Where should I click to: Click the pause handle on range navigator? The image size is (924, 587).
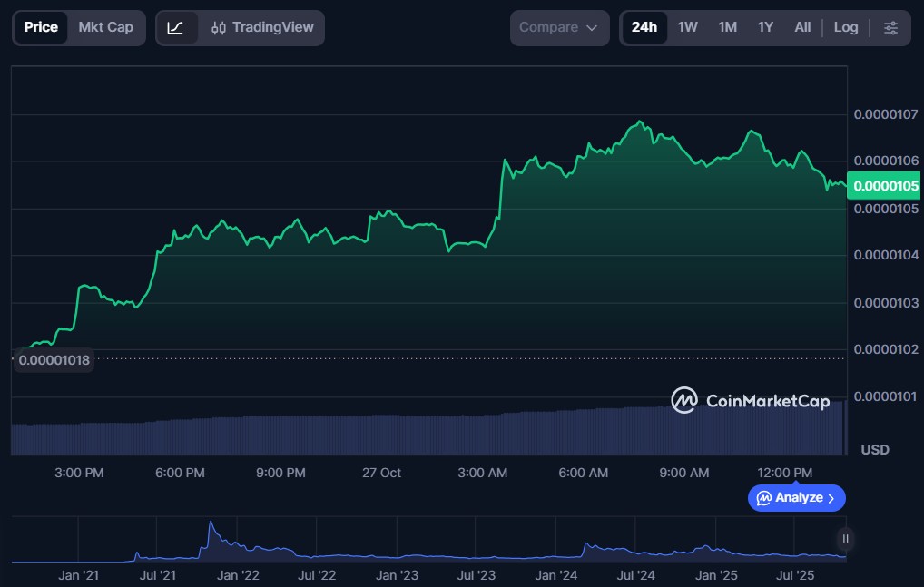[845, 539]
